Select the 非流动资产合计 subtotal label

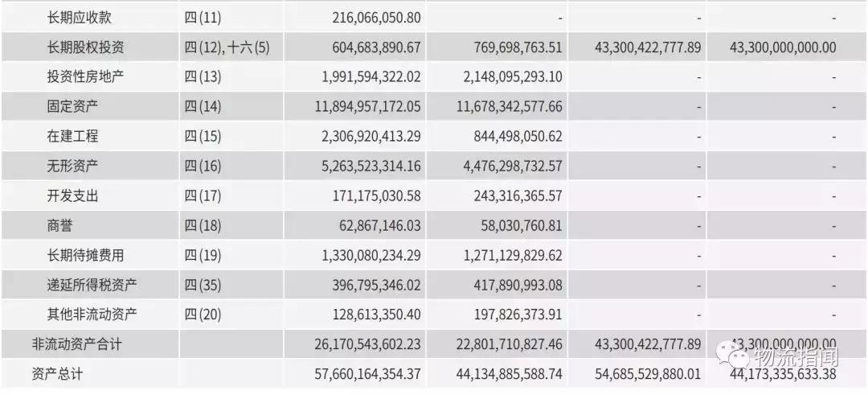[76, 344]
